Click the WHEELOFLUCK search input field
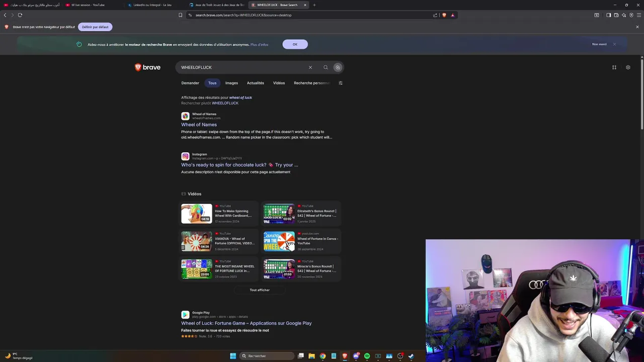 pos(242,67)
